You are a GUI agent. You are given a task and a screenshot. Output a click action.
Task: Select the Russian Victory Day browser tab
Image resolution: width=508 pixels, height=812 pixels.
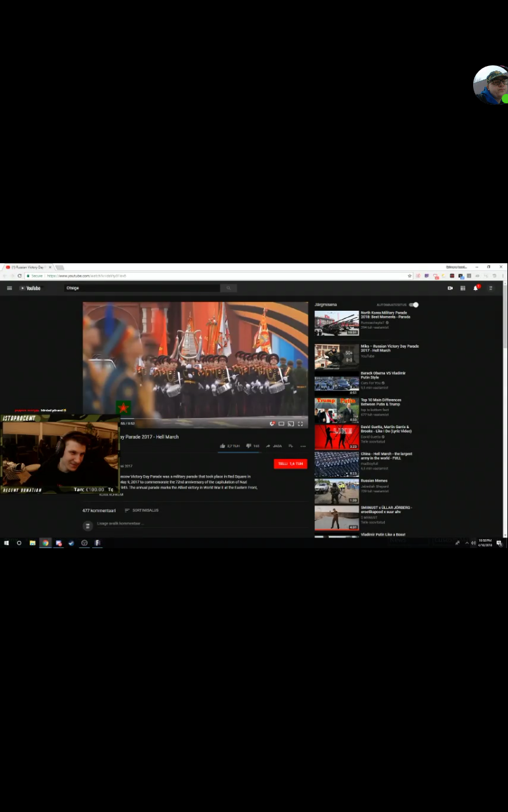point(27,267)
